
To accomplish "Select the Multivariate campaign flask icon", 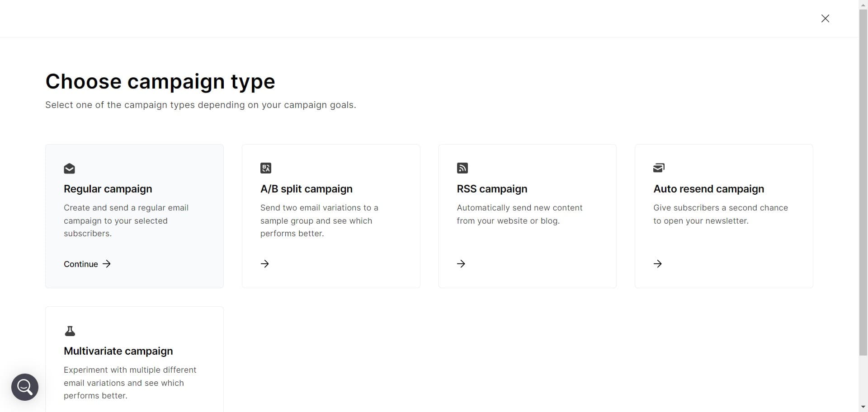I will click(70, 331).
